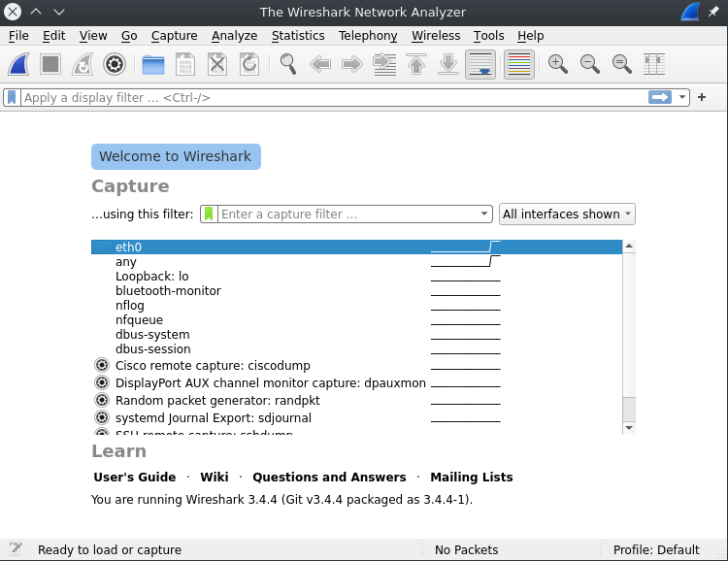Open the randpkt interface settings gear
The image size is (728, 561).
[x=102, y=400]
